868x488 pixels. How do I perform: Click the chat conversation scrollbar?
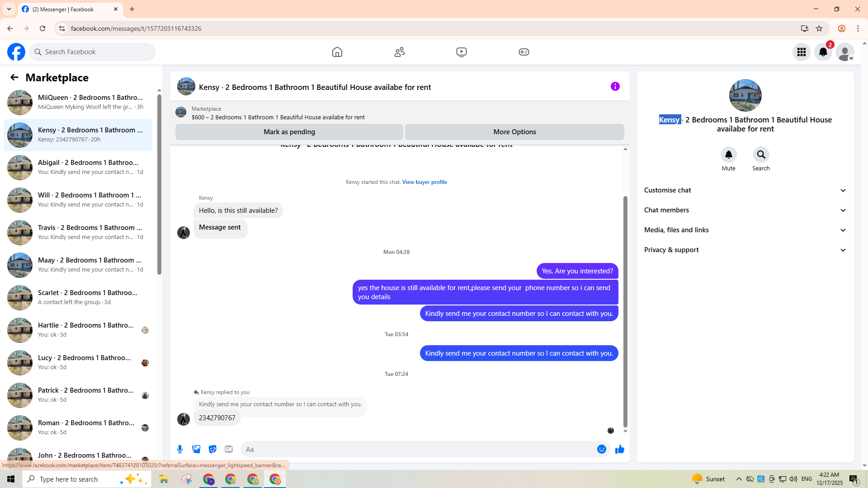625,312
